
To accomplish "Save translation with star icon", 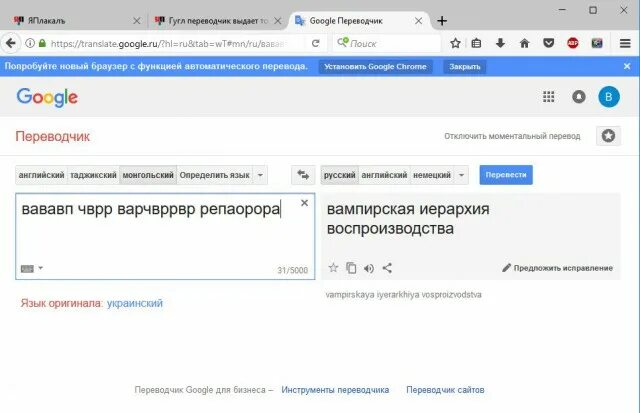I will coord(333,268).
